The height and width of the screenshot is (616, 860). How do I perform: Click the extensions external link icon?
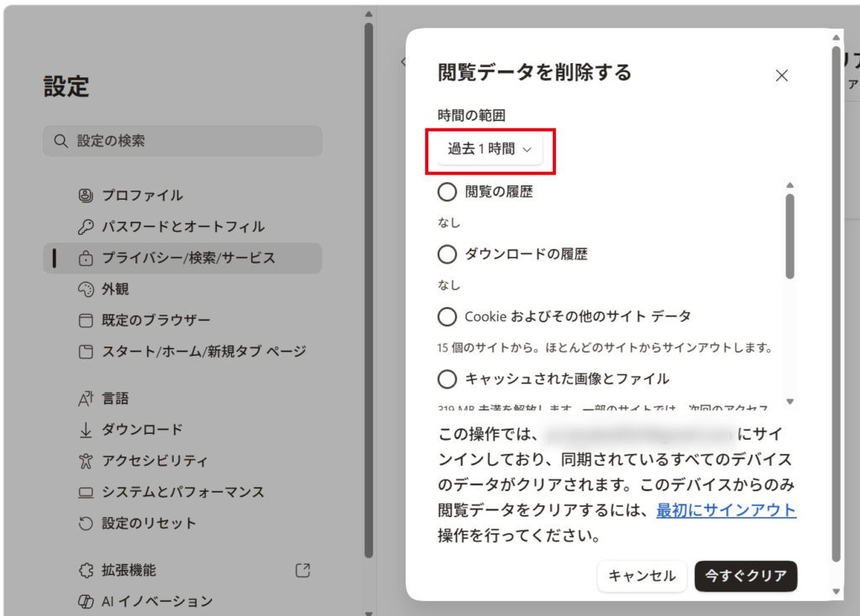[303, 571]
